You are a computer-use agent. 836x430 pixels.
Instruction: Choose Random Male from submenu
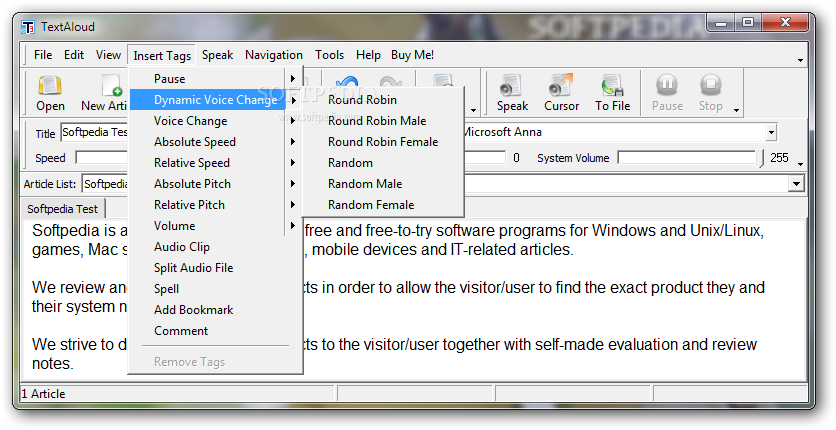point(365,184)
